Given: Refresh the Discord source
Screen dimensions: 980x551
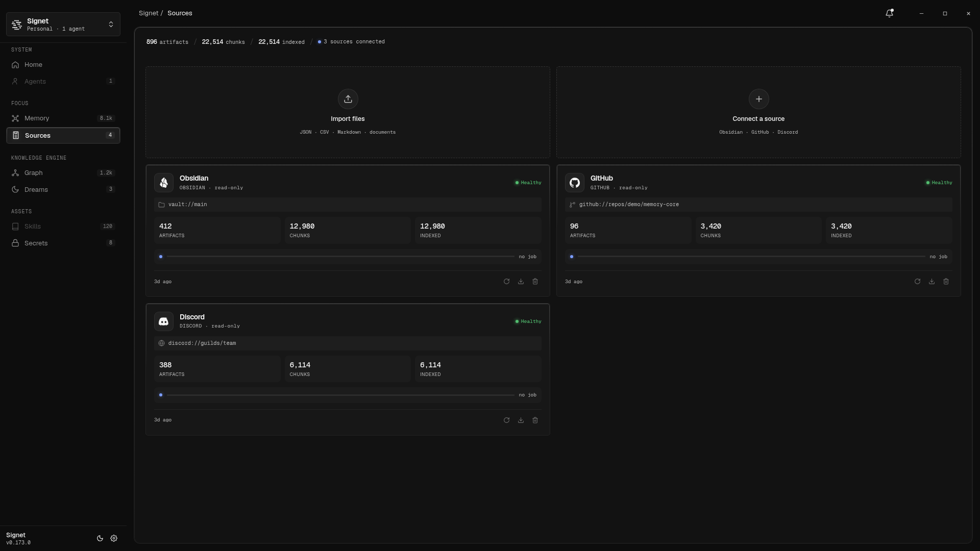Looking at the screenshot, I should coord(506,420).
